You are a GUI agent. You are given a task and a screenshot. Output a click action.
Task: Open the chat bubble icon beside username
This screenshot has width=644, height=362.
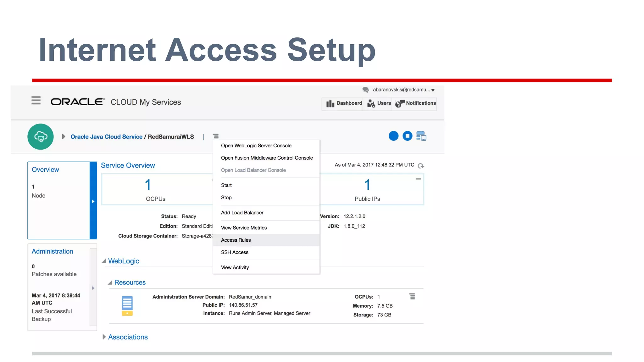(365, 90)
